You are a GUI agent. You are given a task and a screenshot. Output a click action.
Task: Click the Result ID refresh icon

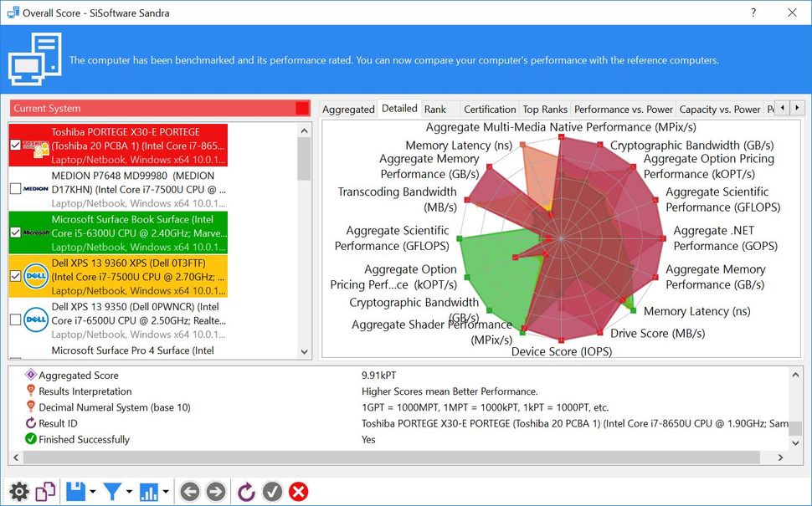click(30, 422)
